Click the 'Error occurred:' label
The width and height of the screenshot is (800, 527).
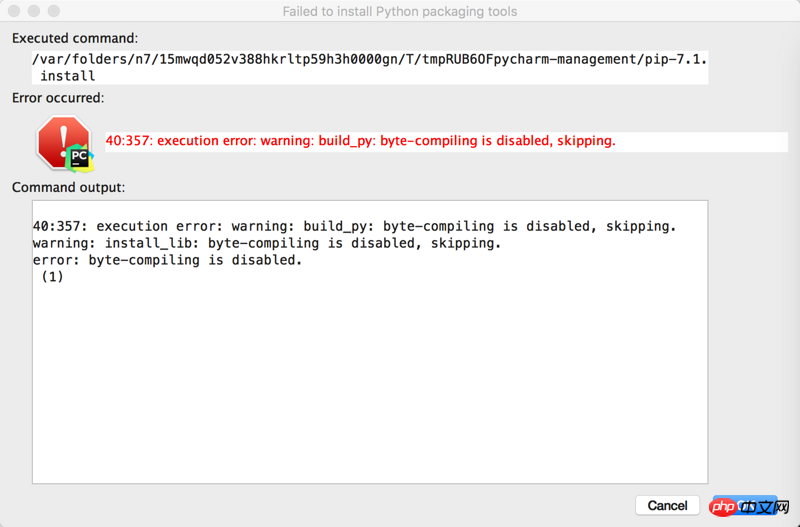point(58,98)
